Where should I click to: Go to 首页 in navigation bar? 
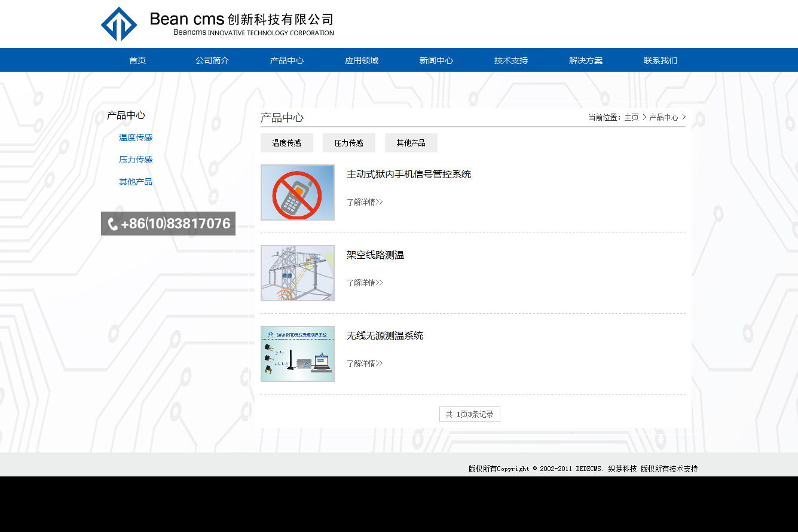point(137,60)
